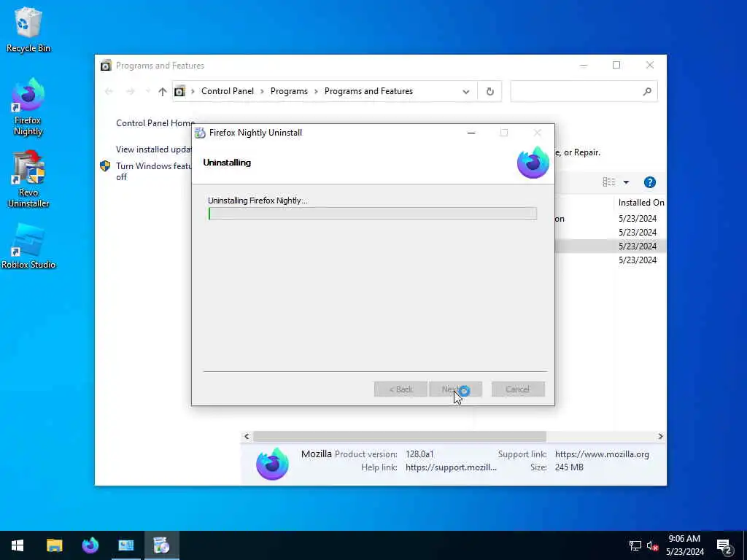This screenshot has height=560, width=747.
Task: Click product version 128.0a1 text
Action: [419, 454]
